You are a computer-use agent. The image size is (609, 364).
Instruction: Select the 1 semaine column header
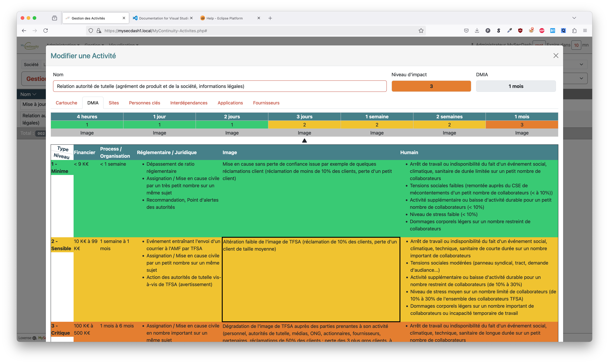[377, 117]
